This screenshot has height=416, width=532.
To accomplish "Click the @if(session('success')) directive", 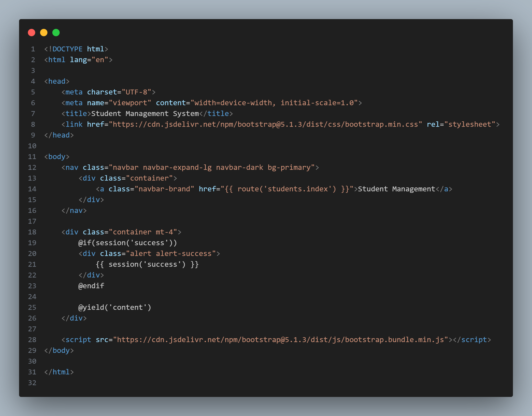I will click(x=127, y=243).
